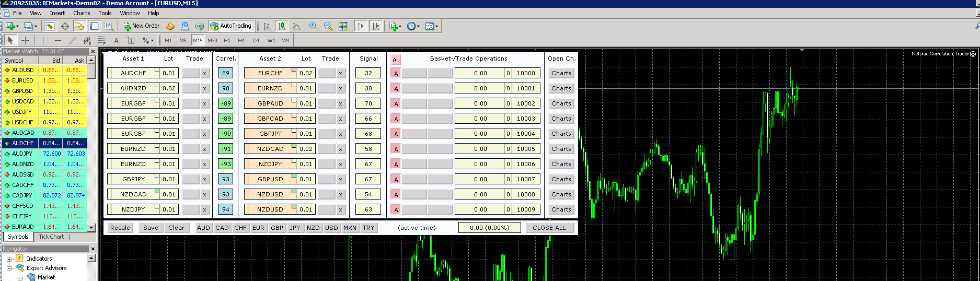Click the CLOSE ALL button
The image size is (980, 281).
coord(549,228)
